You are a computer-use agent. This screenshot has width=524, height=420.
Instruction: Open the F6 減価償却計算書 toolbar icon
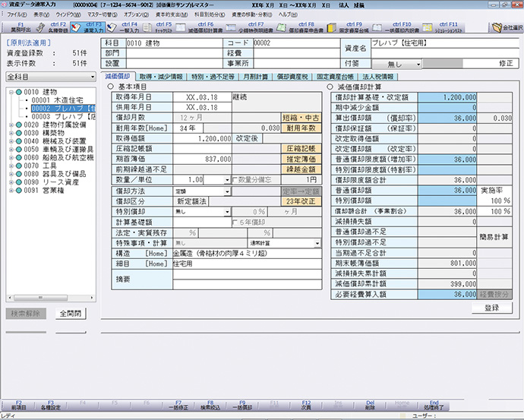pos(204,27)
